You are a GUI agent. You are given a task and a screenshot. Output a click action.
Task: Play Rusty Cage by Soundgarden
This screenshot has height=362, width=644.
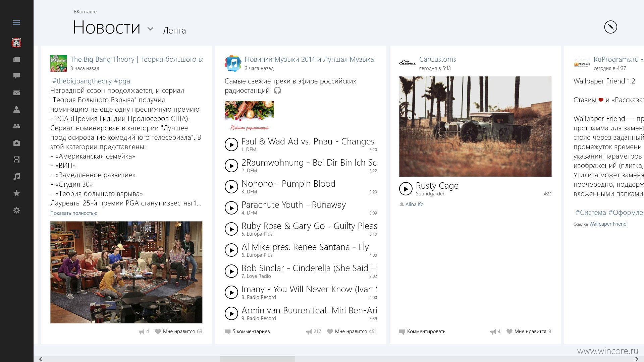tap(406, 189)
